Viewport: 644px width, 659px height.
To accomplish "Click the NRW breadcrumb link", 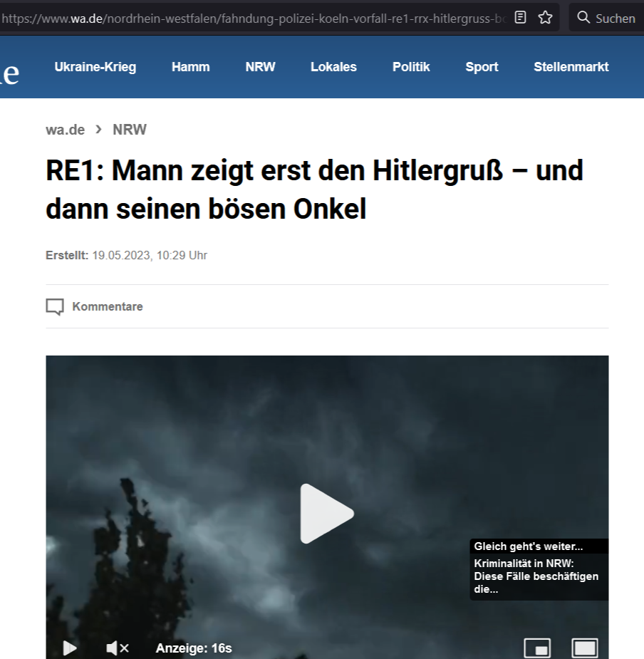I will coord(130,130).
